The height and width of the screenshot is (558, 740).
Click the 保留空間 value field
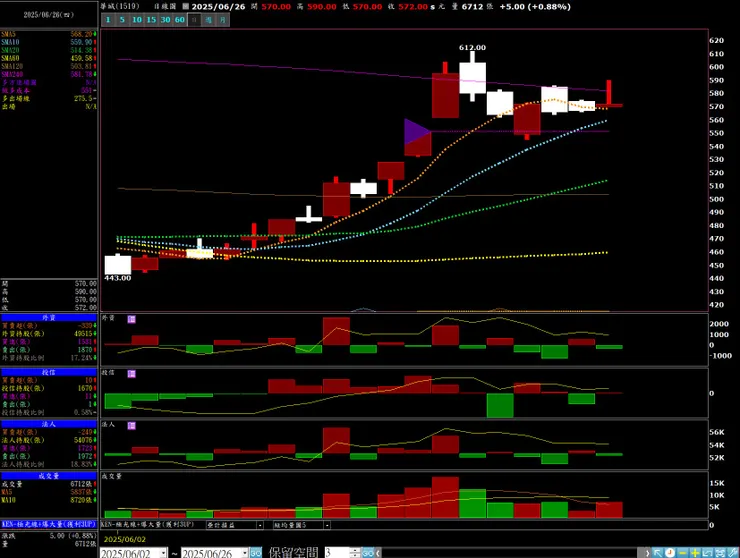click(x=337, y=553)
